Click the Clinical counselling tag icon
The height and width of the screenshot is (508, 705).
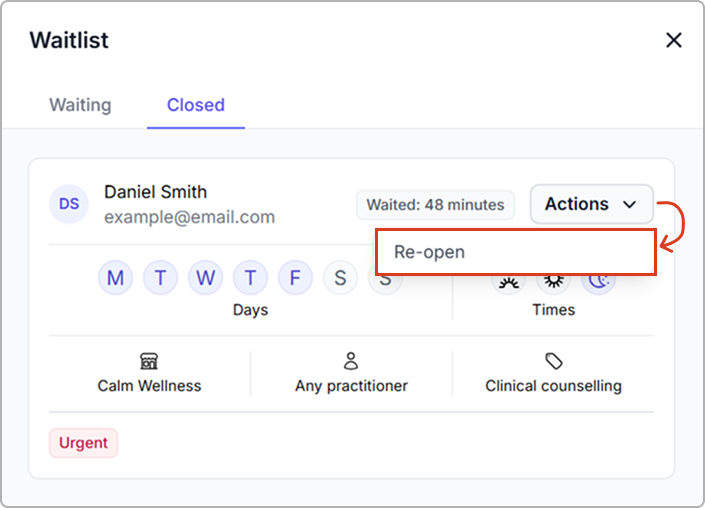(553, 361)
